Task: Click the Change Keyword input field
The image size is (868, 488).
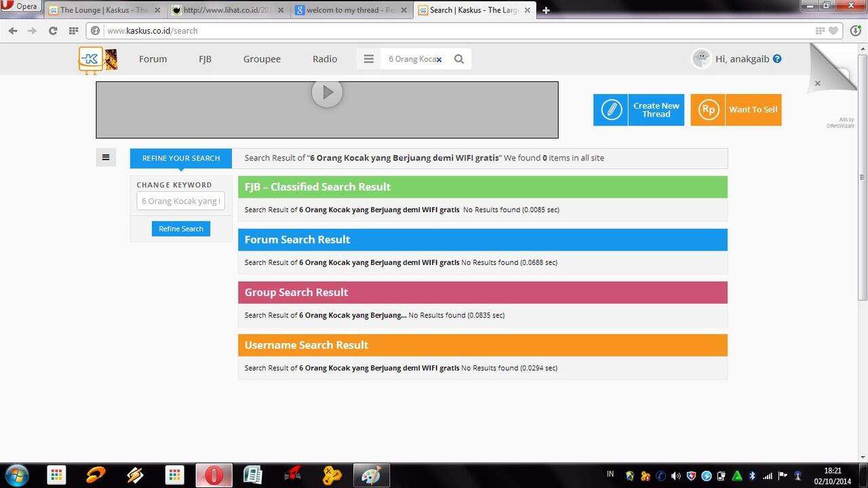Action: click(180, 201)
